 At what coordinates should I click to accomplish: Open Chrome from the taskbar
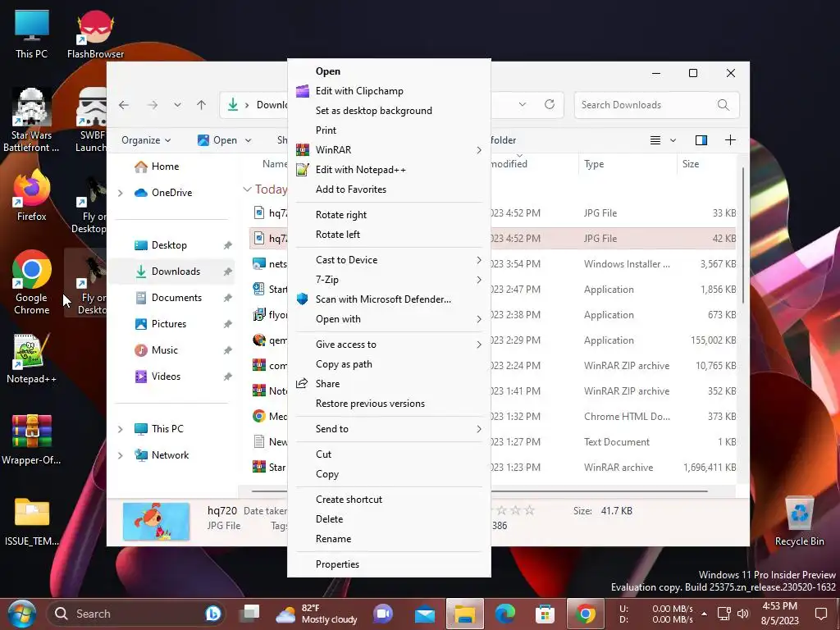585,614
